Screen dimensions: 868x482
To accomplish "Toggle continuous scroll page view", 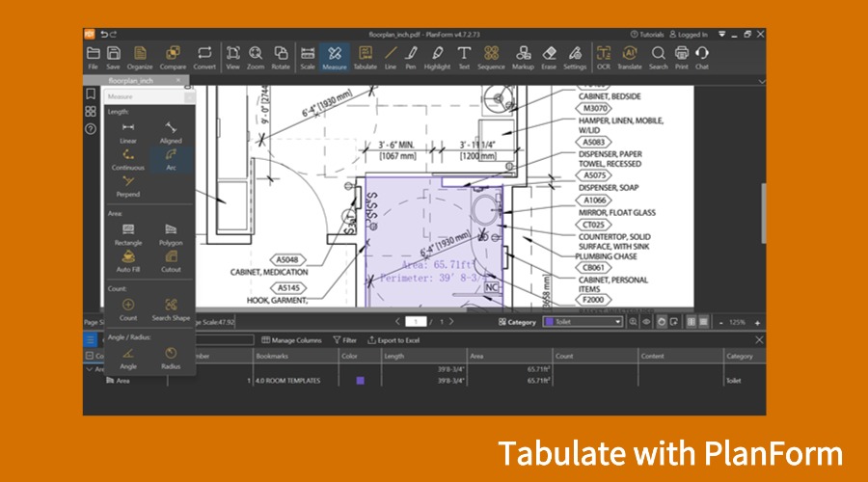I will [704, 322].
